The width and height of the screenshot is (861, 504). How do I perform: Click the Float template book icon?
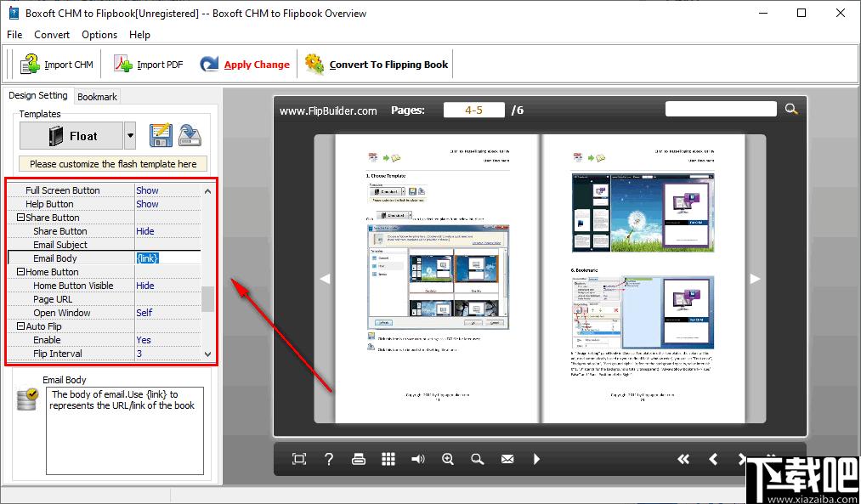pyautogui.click(x=56, y=136)
